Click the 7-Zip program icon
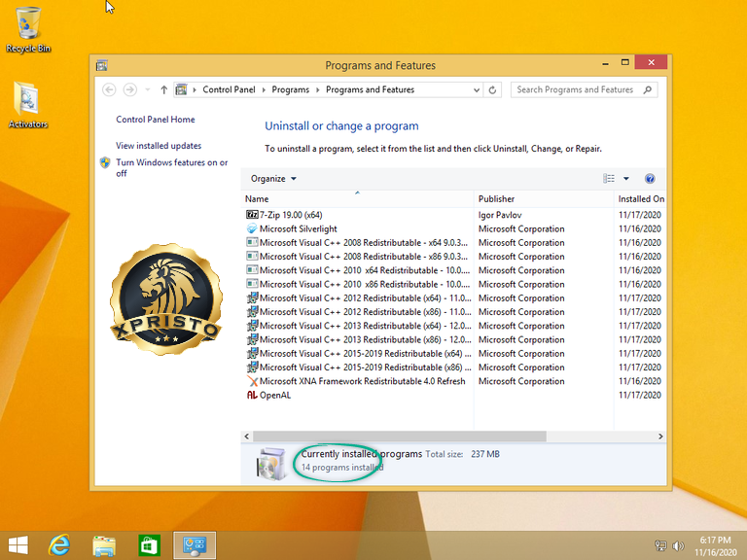Screen dimensions: 747x560 click(252, 215)
